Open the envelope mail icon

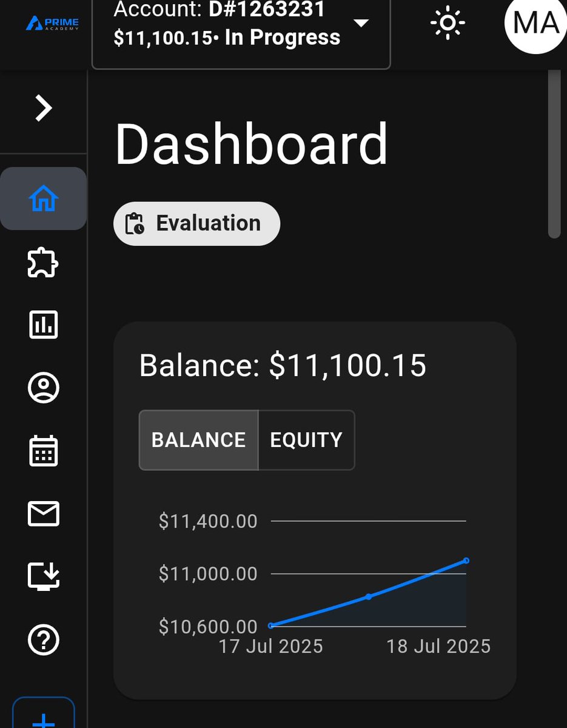coord(43,514)
